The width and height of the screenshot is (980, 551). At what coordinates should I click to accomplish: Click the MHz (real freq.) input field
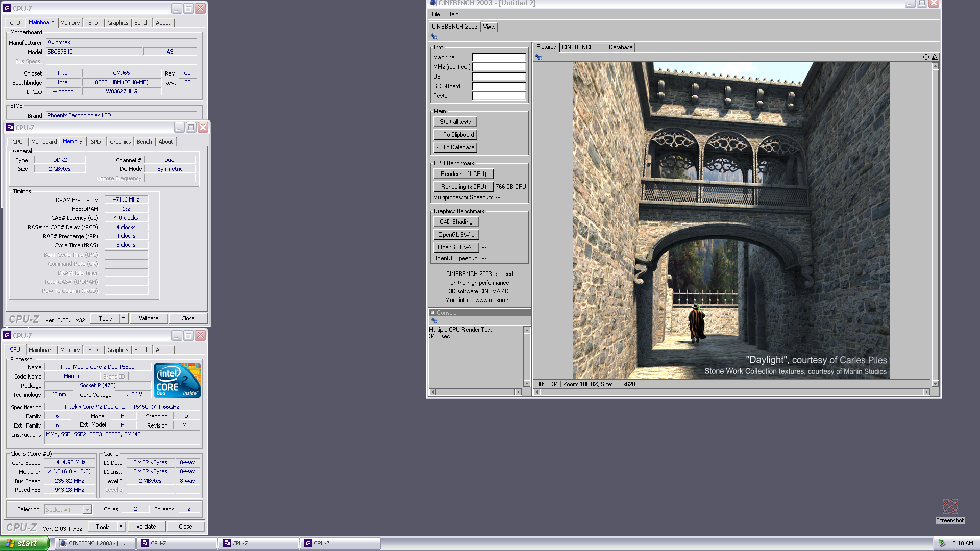point(499,67)
